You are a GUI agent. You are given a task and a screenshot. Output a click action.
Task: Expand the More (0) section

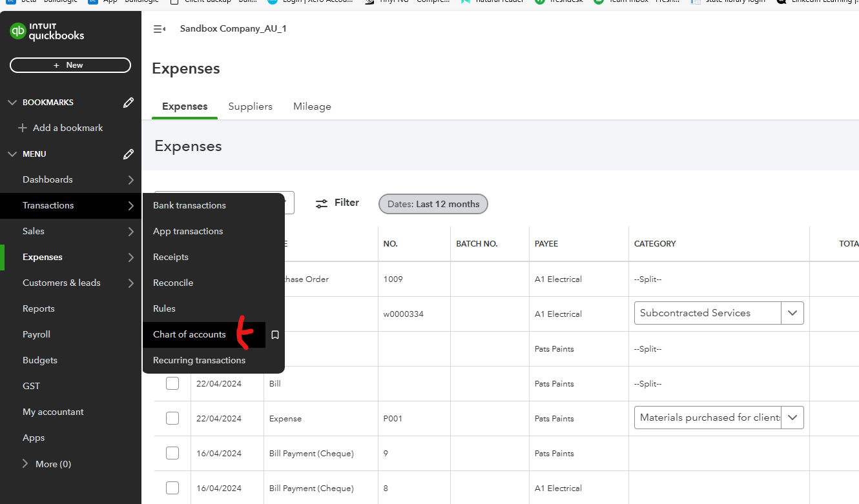coord(26,464)
